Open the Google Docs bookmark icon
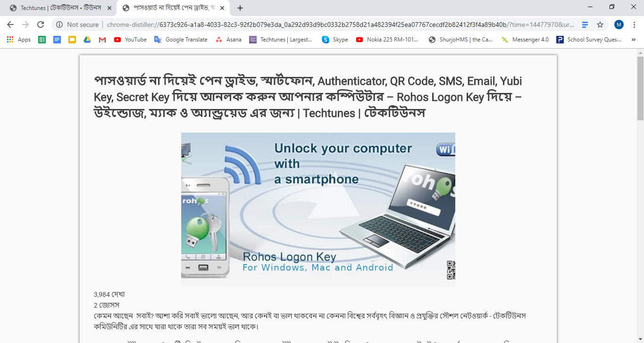644x343 pixels. click(x=57, y=40)
